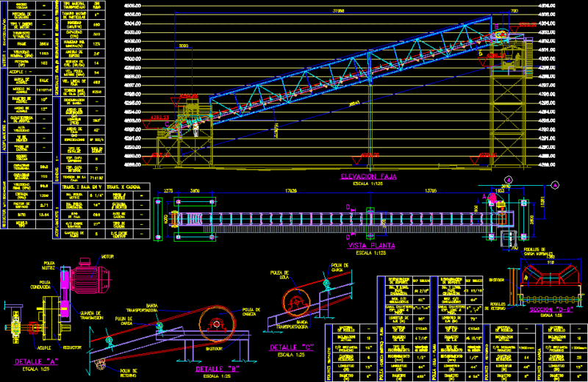The height and width of the screenshot is (382, 588).
Task: Click the FALK cell in the specification table
Action: pyautogui.click(x=44, y=80)
